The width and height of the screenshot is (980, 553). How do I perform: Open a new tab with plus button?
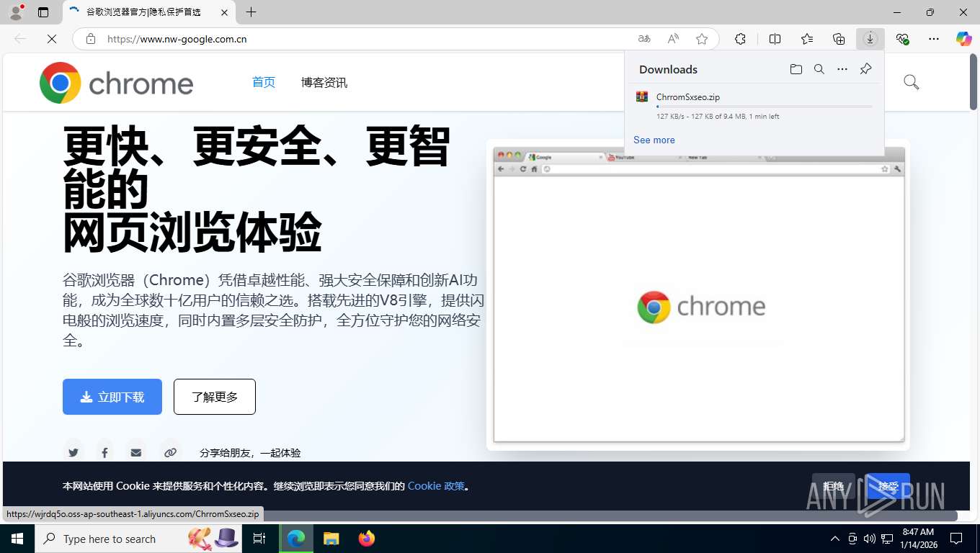pyautogui.click(x=251, y=12)
